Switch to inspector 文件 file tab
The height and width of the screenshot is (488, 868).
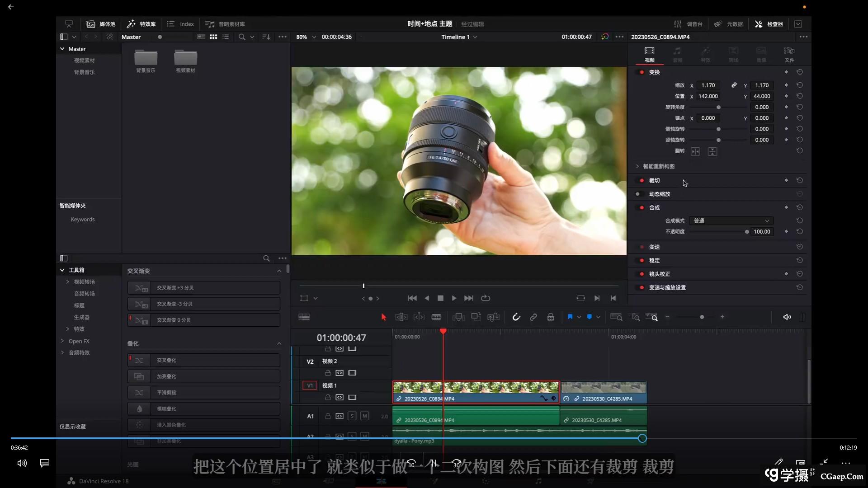click(x=789, y=54)
